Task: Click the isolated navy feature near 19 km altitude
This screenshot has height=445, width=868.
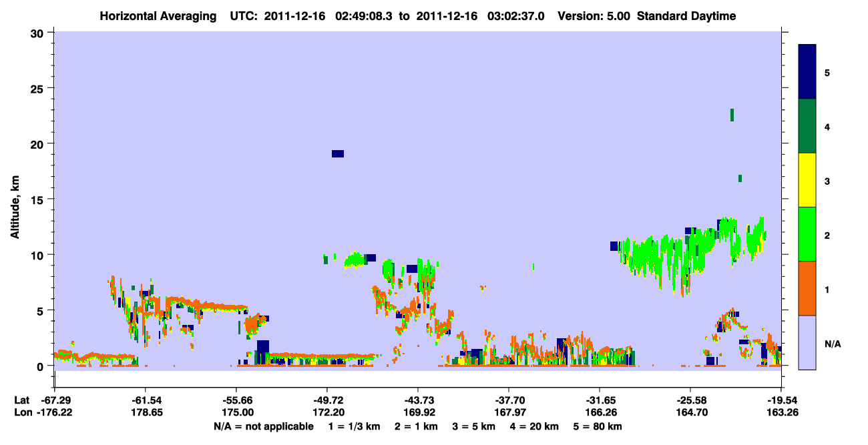Action: (x=338, y=153)
